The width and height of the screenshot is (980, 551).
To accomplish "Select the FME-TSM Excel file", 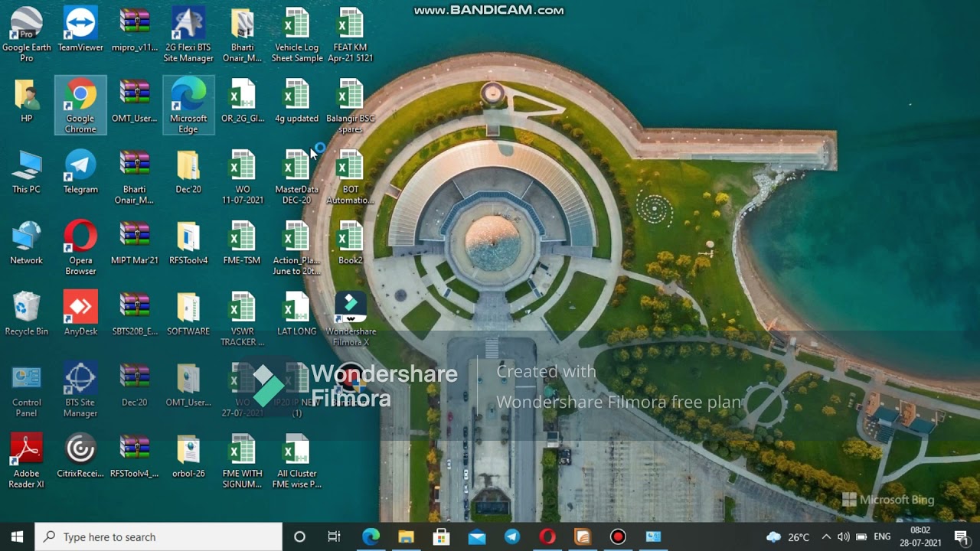I will pyautogui.click(x=242, y=243).
